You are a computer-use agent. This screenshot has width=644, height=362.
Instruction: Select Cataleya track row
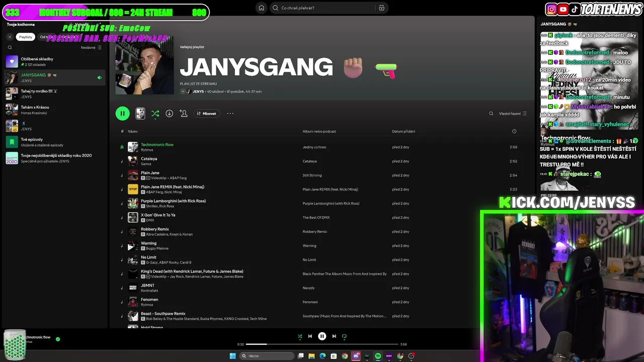[x=322, y=161]
